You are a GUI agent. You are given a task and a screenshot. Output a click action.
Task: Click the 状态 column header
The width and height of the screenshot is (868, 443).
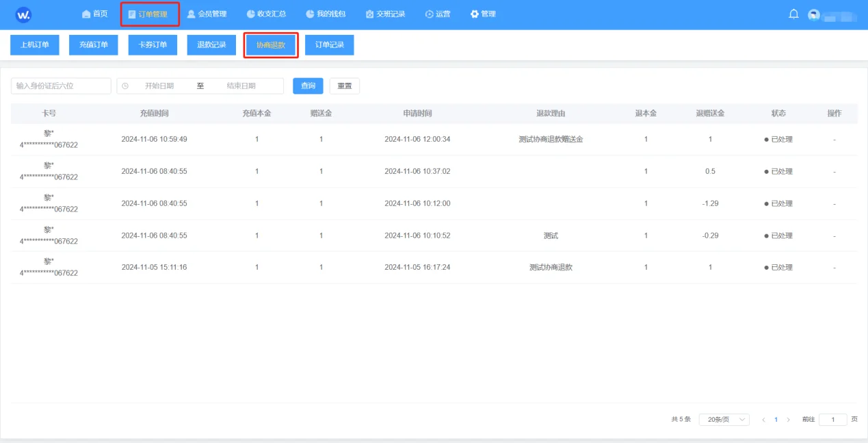[x=778, y=114]
